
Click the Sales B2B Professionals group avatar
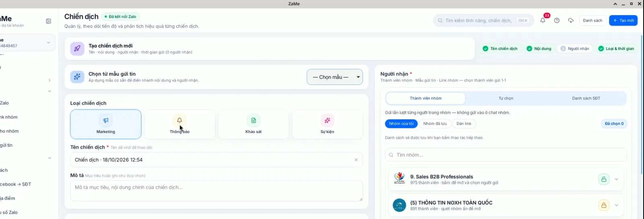click(x=399, y=179)
